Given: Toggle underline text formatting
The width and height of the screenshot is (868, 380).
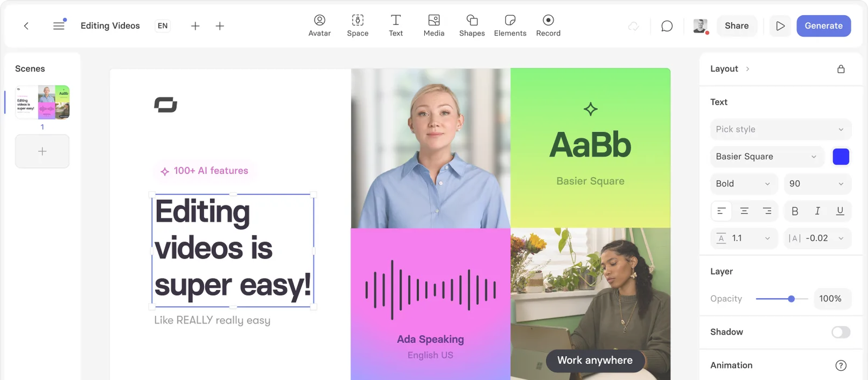Looking at the screenshot, I should tap(840, 211).
